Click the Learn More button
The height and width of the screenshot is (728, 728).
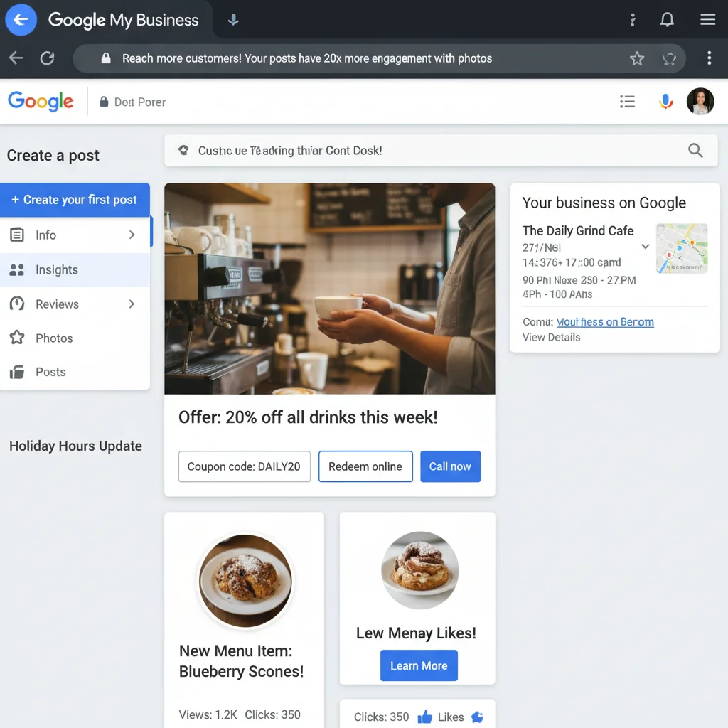click(x=419, y=665)
